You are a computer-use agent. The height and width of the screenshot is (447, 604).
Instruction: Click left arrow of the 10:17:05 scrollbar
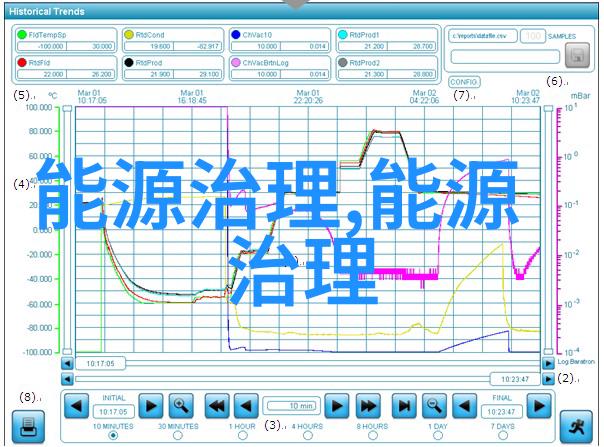click(x=67, y=363)
